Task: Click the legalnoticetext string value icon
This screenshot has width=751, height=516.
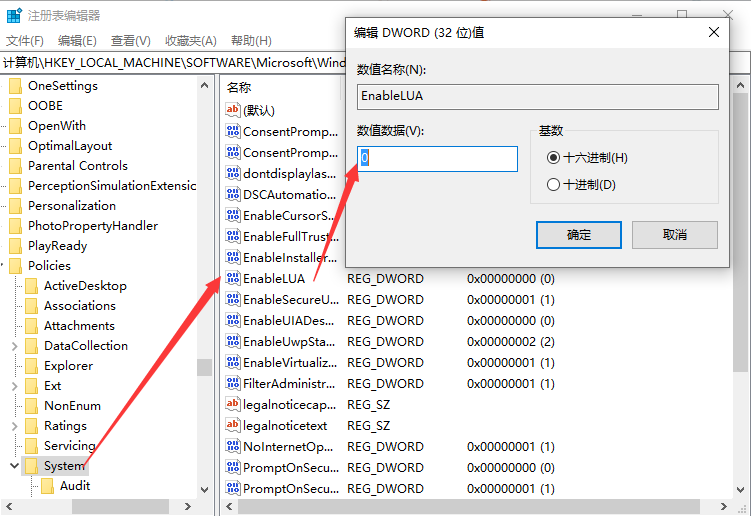Action: (x=233, y=426)
